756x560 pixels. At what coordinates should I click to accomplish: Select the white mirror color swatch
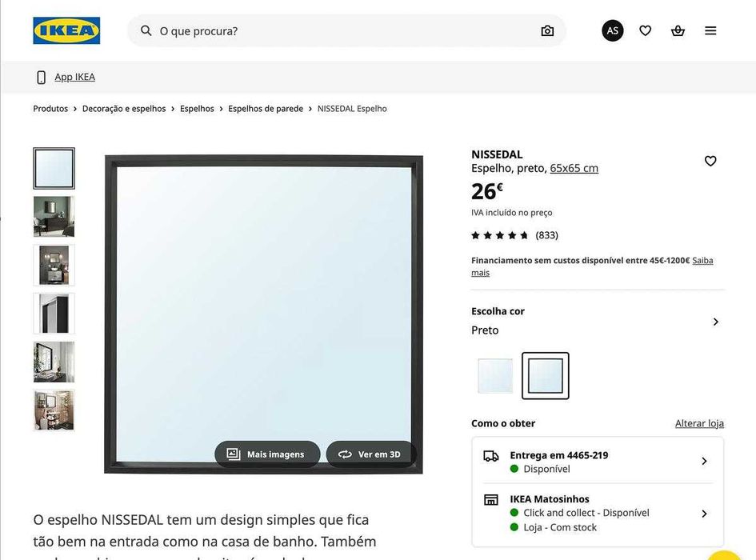pyautogui.click(x=495, y=376)
